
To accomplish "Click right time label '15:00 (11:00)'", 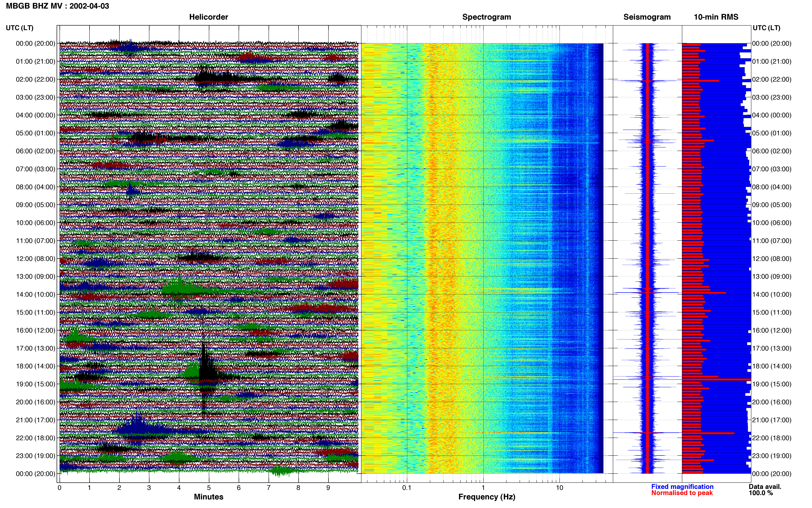I will pos(772,313).
